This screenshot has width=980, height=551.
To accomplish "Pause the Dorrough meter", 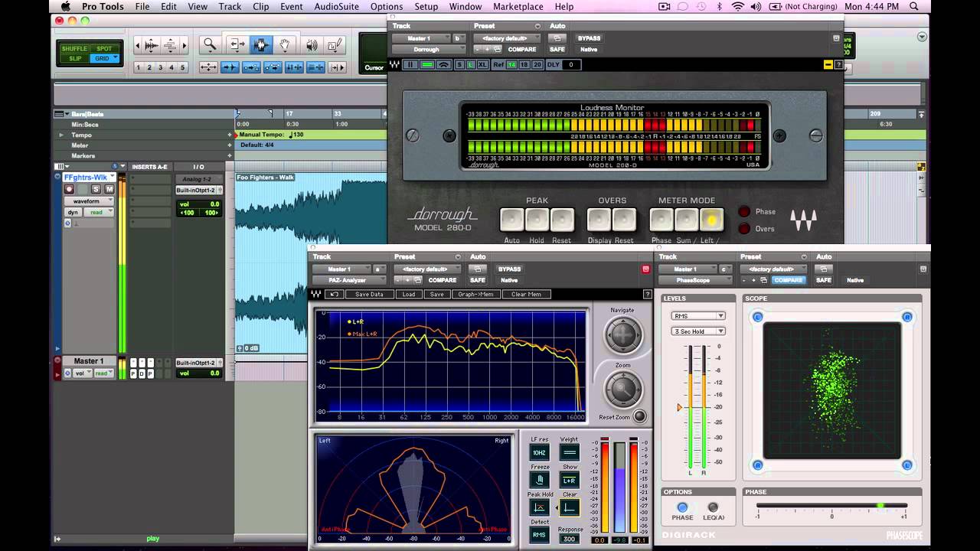I will [x=410, y=65].
